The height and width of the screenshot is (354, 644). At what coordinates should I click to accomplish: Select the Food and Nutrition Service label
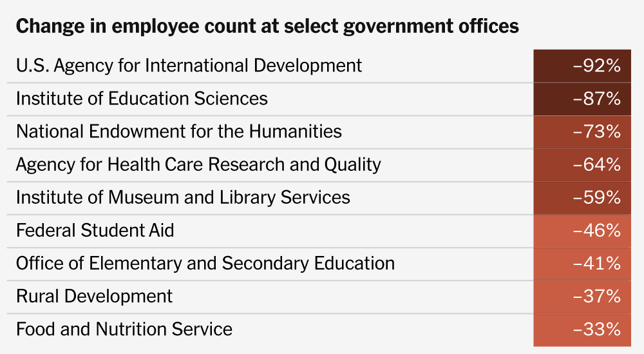click(124, 329)
